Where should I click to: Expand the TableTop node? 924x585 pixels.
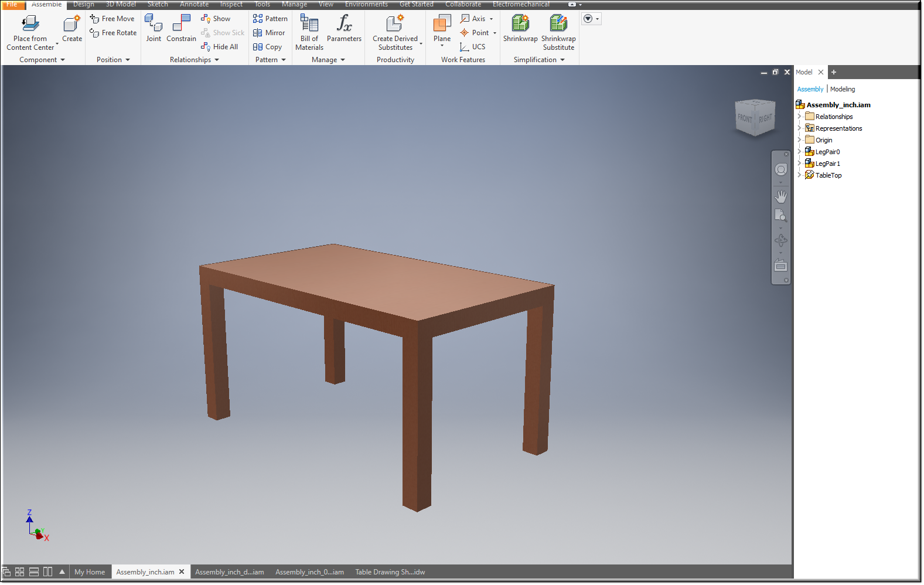point(799,175)
